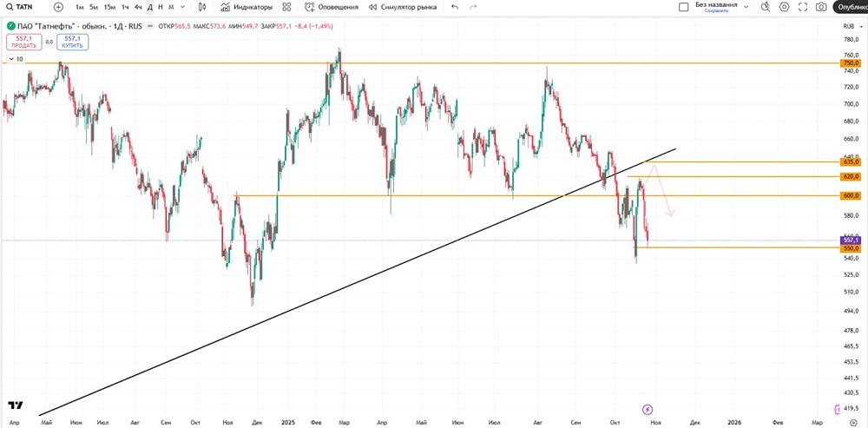Switch to the 4ч timeframe
868x428 pixels.
click(138, 7)
